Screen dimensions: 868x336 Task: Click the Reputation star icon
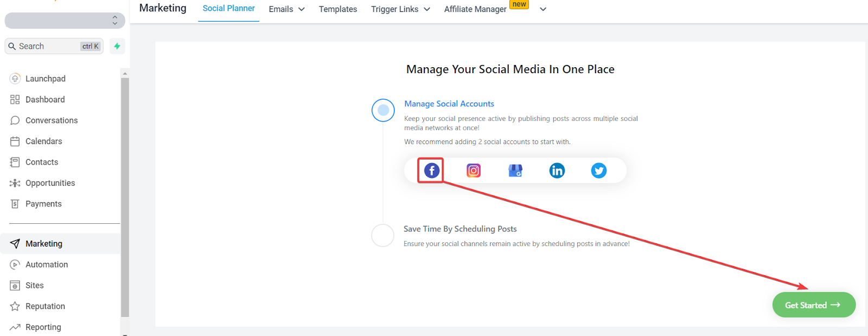pyautogui.click(x=15, y=306)
